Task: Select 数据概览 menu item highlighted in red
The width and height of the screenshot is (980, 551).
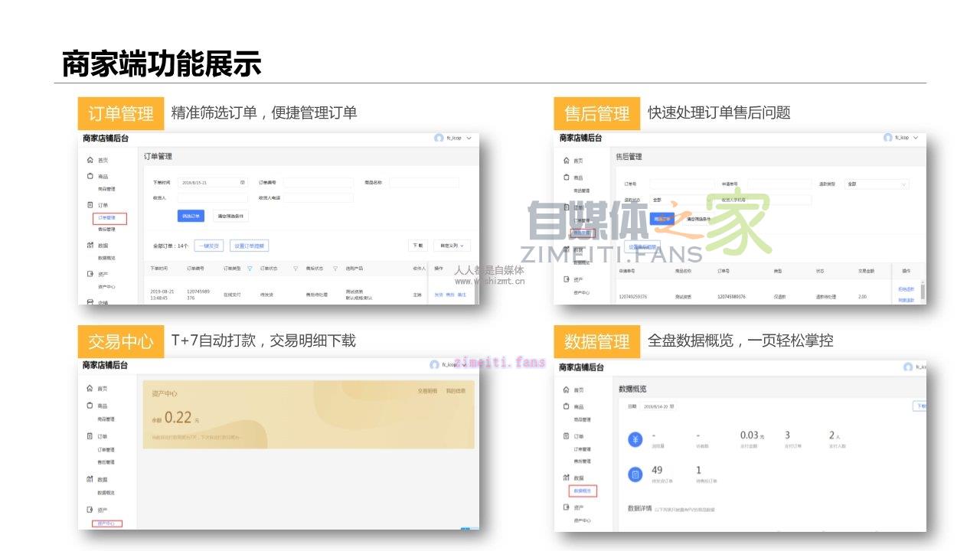Action: tap(583, 491)
